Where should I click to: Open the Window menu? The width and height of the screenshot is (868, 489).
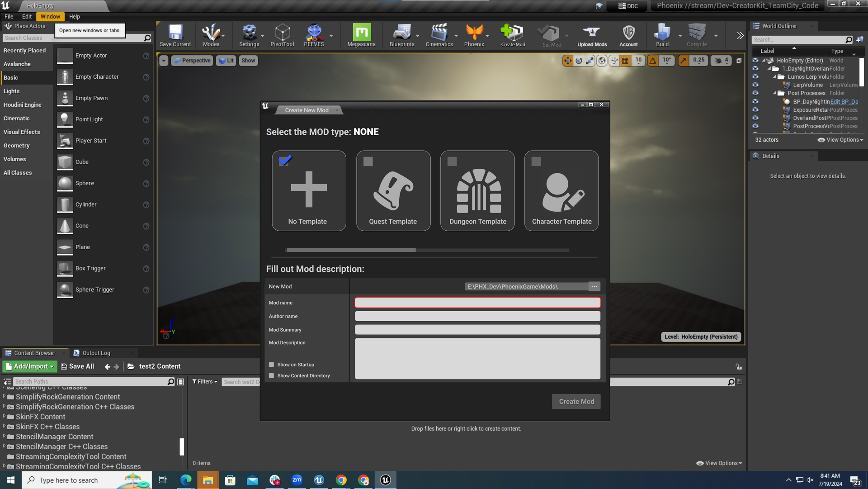pos(50,16)
